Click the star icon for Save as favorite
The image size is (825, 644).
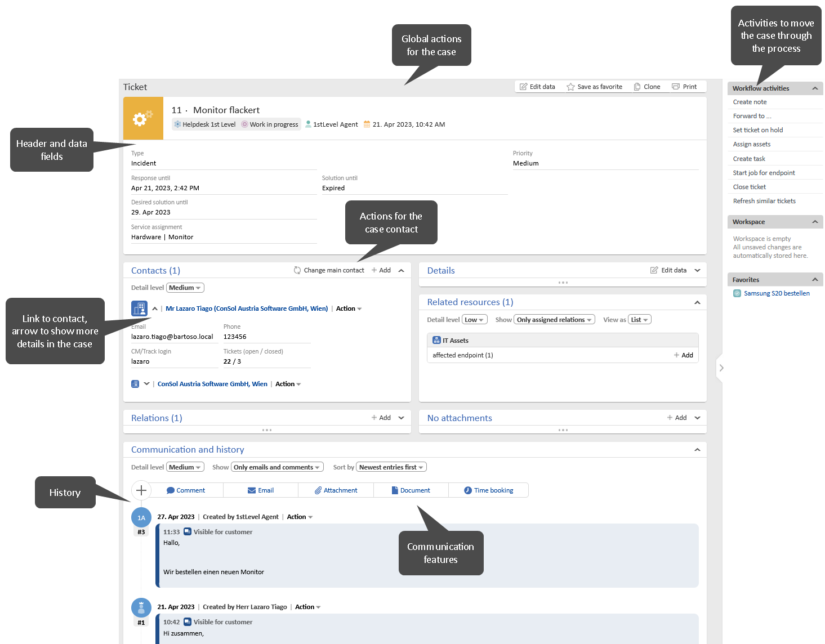[x=570, y=87]
